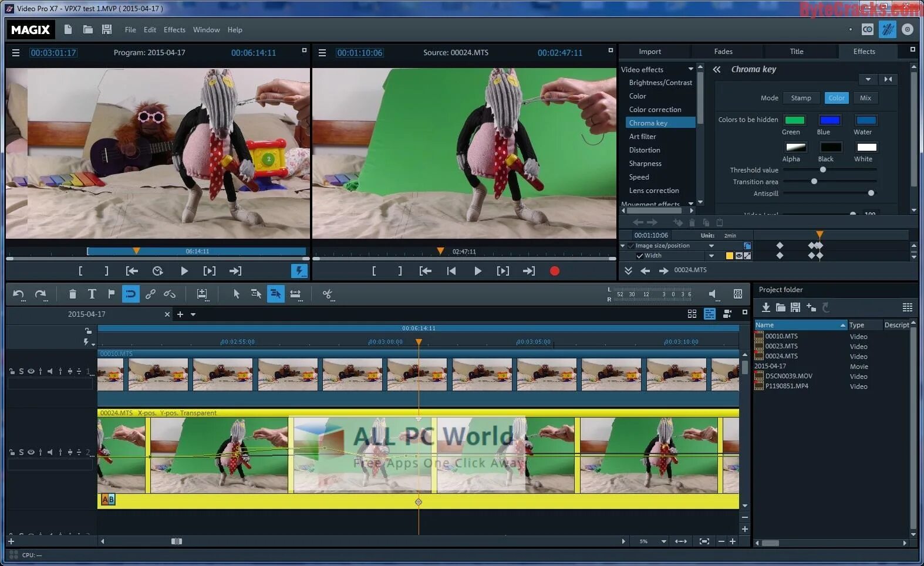The width and height of the screenshot is (924, 566).
Task: Toggle the blue lightning preview render button
Action: [x=299, y=271]
